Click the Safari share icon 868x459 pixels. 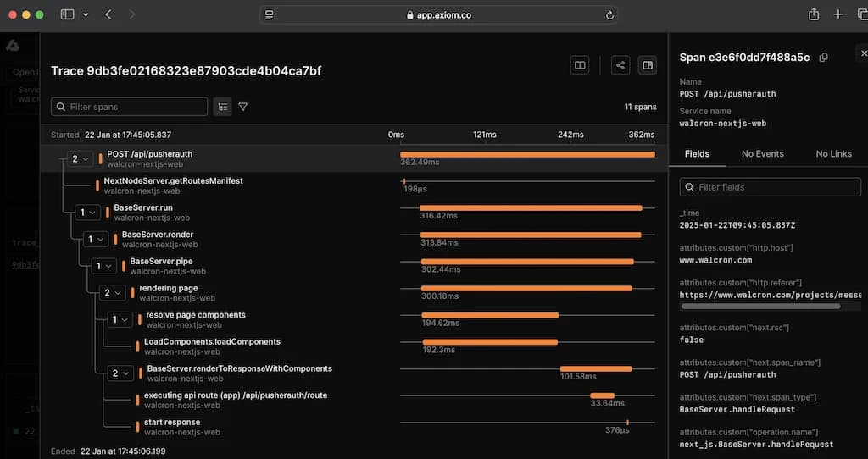click(814, 14)
